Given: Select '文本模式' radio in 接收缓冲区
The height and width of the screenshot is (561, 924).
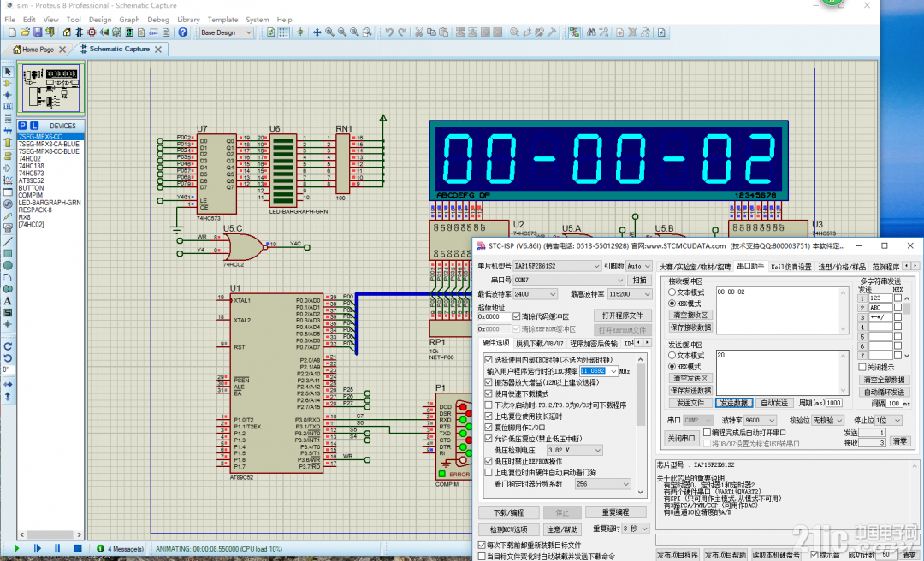Looking at the screenshot, I should click(x=672, y=292).
